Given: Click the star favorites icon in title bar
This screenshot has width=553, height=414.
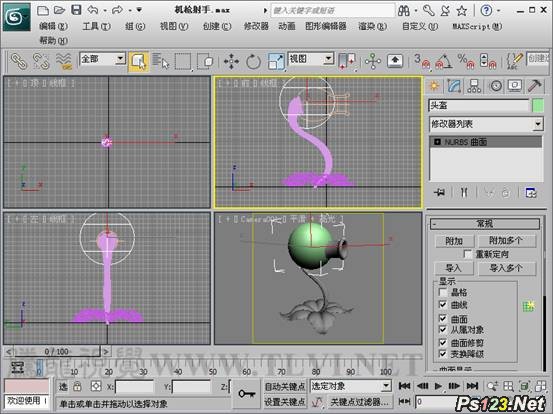Looking at the screenshot, I should (461, 11).
